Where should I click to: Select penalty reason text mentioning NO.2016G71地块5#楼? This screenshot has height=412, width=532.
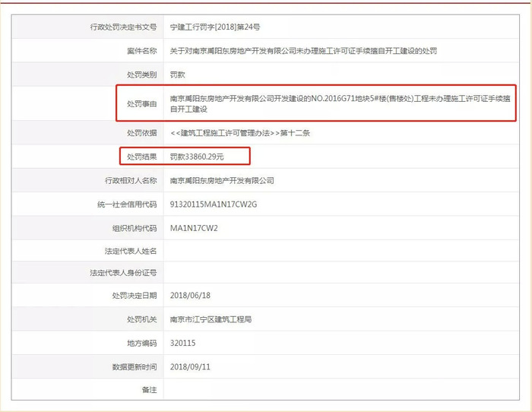tap(340, 104)
